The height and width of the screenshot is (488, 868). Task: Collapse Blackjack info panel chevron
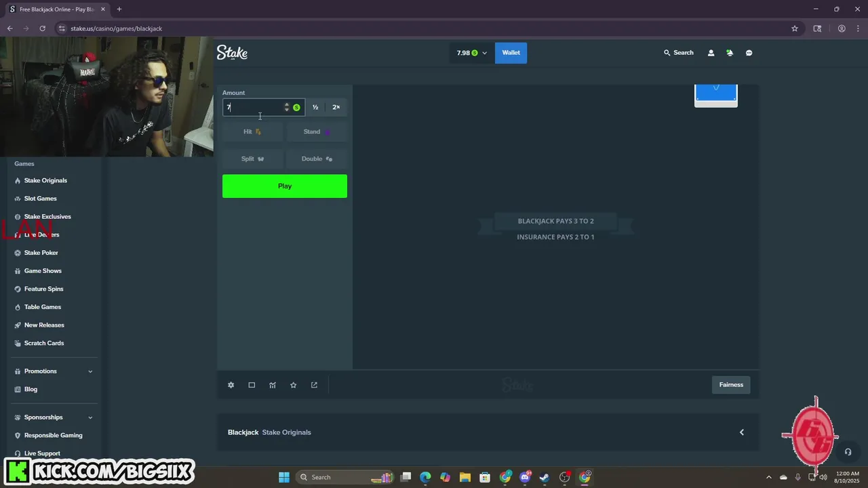[x=741, y=432]
